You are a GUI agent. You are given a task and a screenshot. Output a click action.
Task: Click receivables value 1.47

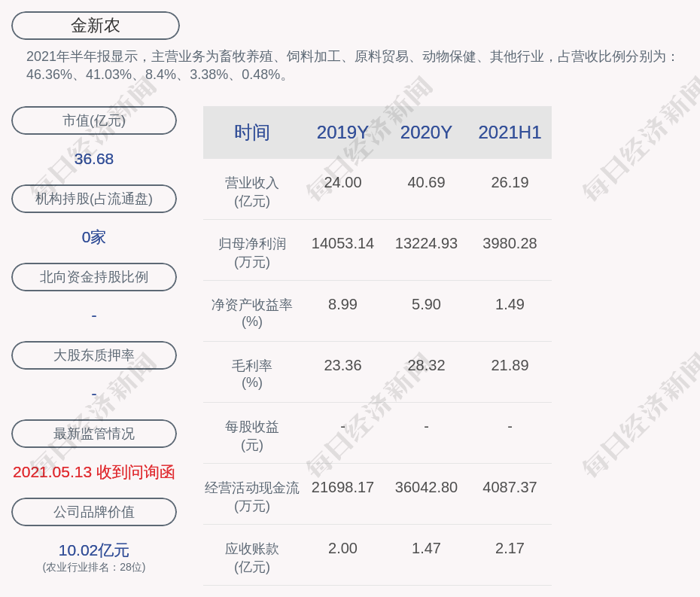point(426,548)
